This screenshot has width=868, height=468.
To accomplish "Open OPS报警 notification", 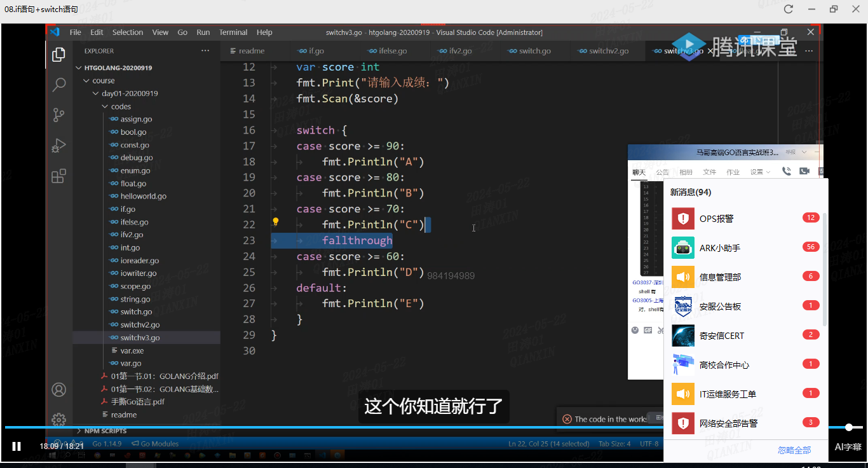I will (x=745, y=219).
